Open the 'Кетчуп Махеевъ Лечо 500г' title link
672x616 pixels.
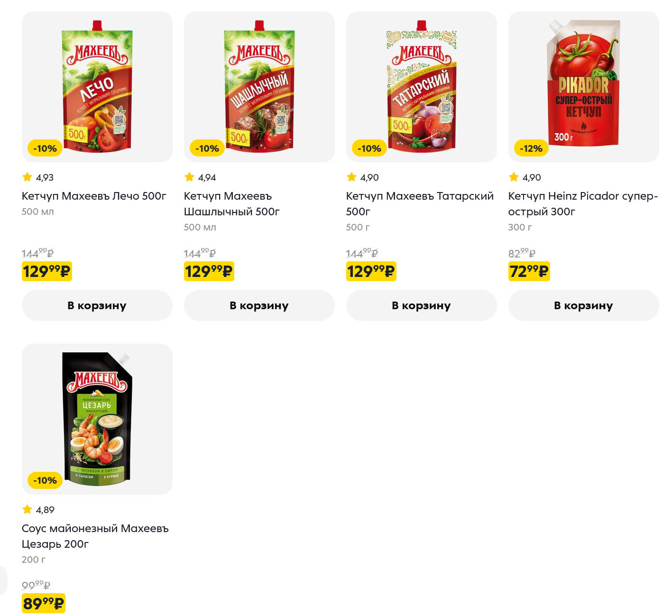click(94, 196)
